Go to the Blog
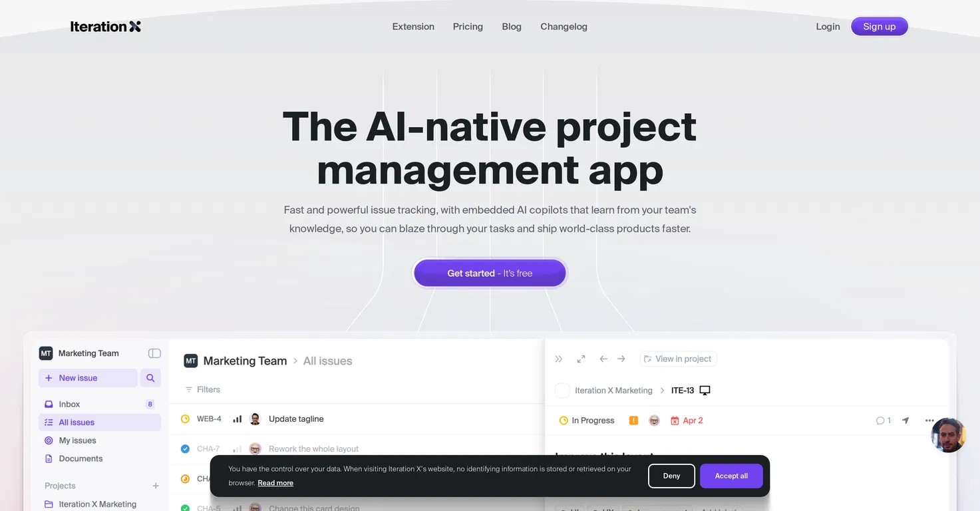The height and width of the screenshot is (511, 980). click(512, 27)
